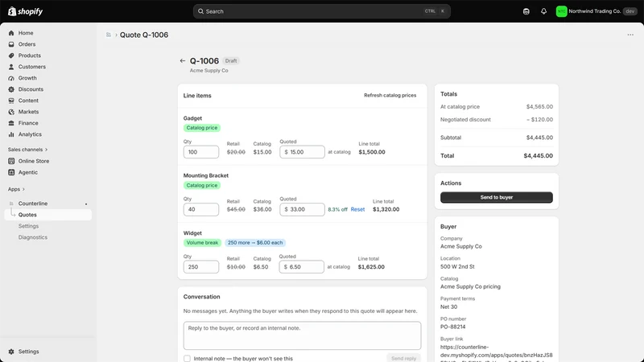Click the Growth icon in sidebar
Viewport: 644px width, 362px height.
coord(11,78)
